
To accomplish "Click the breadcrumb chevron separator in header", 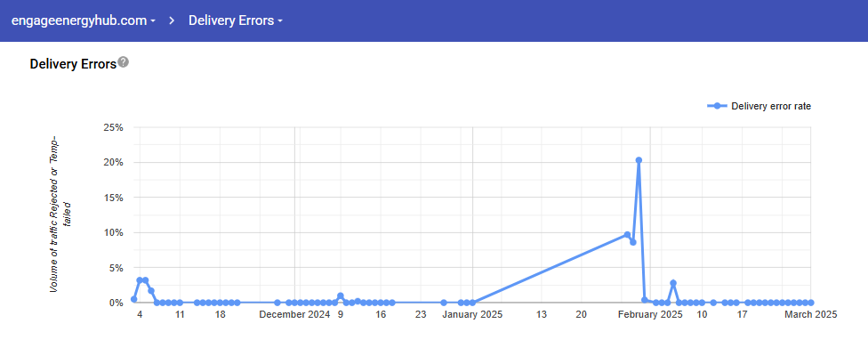I will (x=172, y=20).
